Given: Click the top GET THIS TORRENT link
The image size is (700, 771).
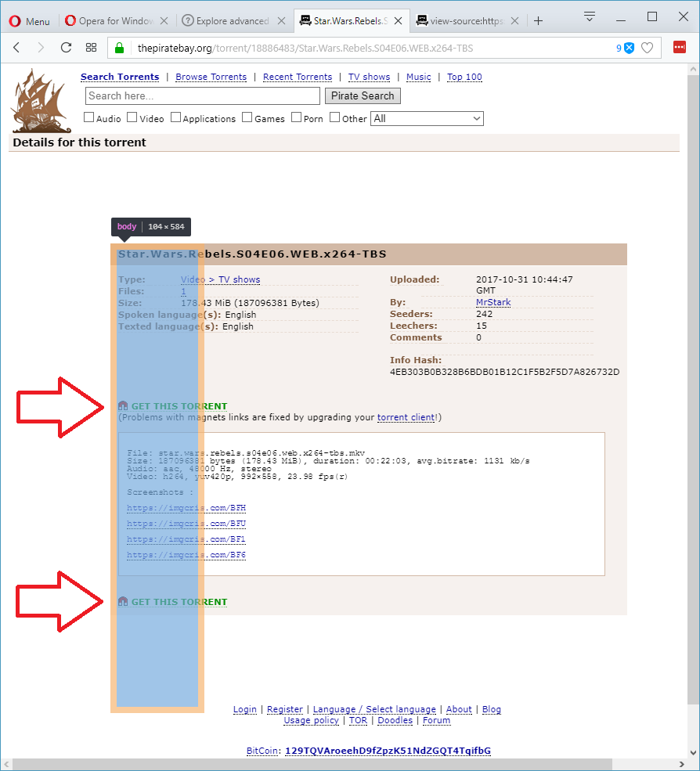Looking at the screenshot, I should click(x=179, y=406).
